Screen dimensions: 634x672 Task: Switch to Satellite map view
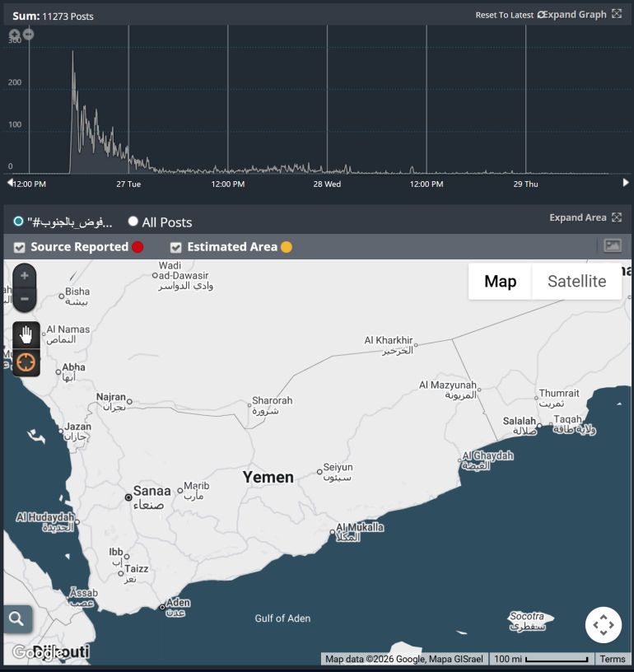tap(576, 282)
